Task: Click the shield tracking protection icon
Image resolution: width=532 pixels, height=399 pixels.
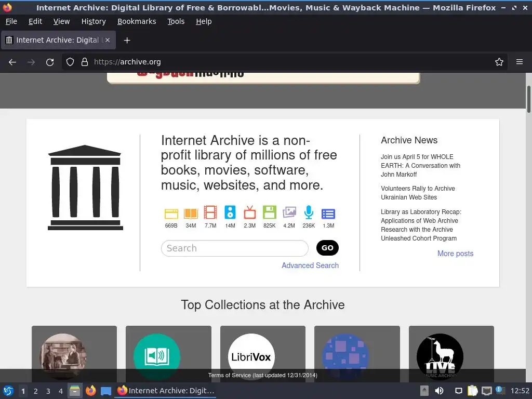Action: point(70,62)
